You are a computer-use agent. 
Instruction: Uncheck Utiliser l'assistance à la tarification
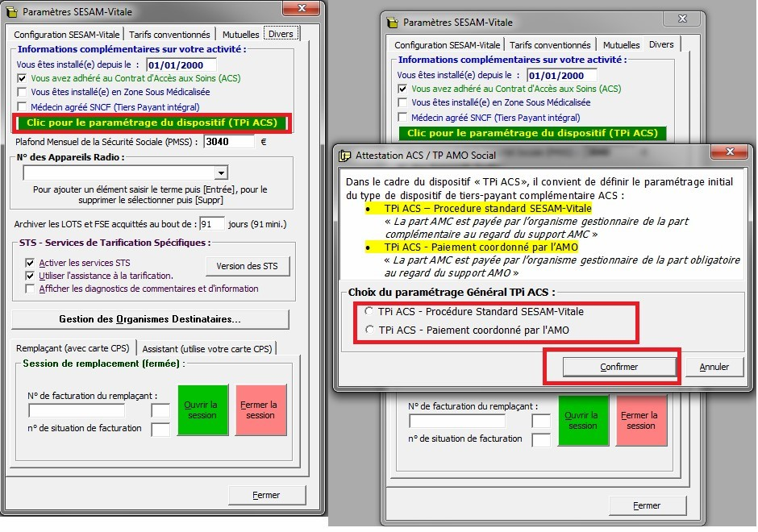pos(30,276)
